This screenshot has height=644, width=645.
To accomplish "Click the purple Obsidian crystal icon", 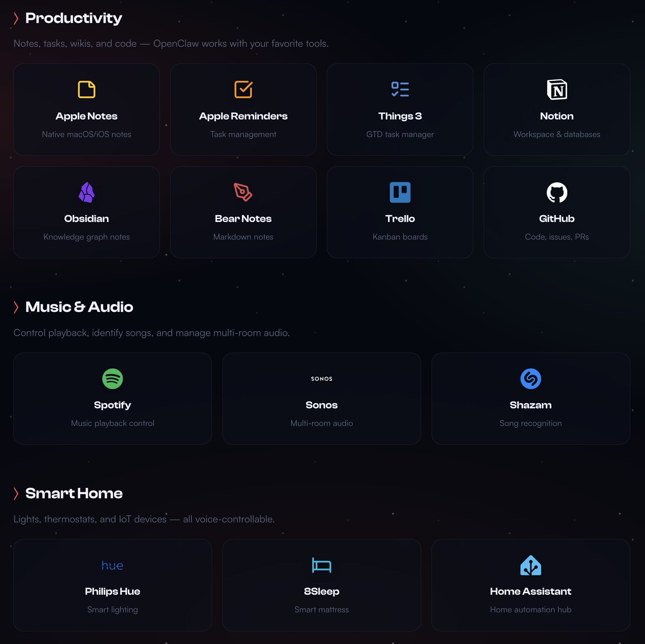I will point(86,192).
